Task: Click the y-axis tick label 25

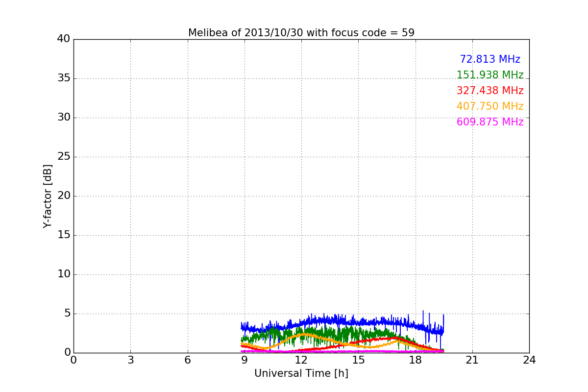Action: coord(64,156)
